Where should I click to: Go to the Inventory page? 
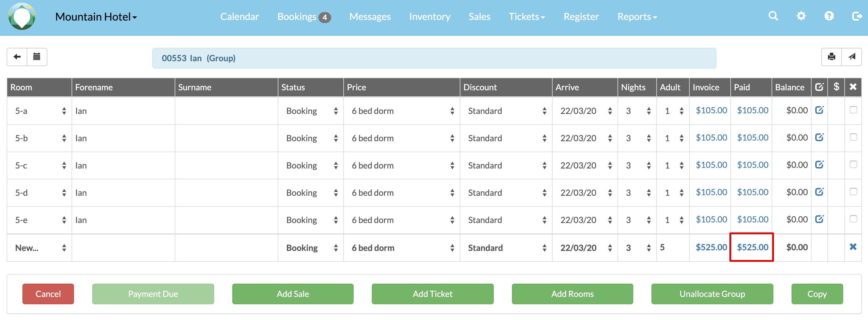pyautogui.click(x=429, y=17)
